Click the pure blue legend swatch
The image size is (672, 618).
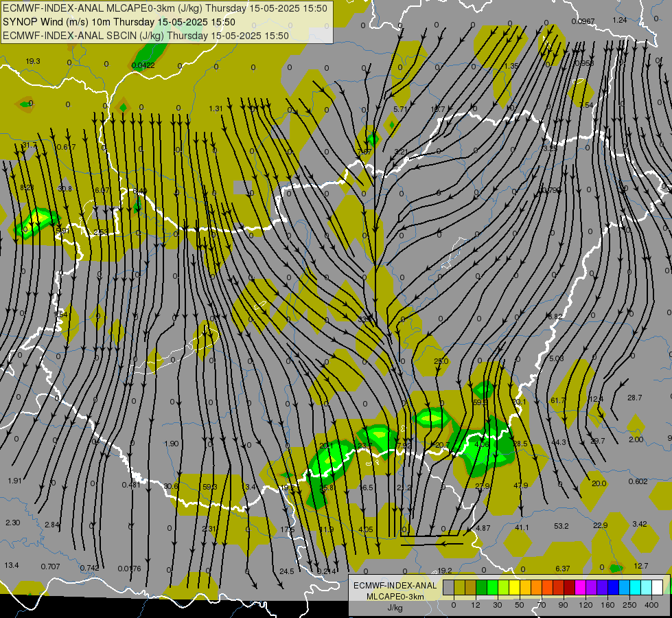[x=613, y=587]
